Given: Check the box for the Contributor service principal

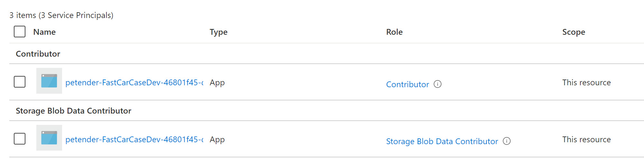Looking at the screenshot, I should pyautogui.click(x=20, y=82).
